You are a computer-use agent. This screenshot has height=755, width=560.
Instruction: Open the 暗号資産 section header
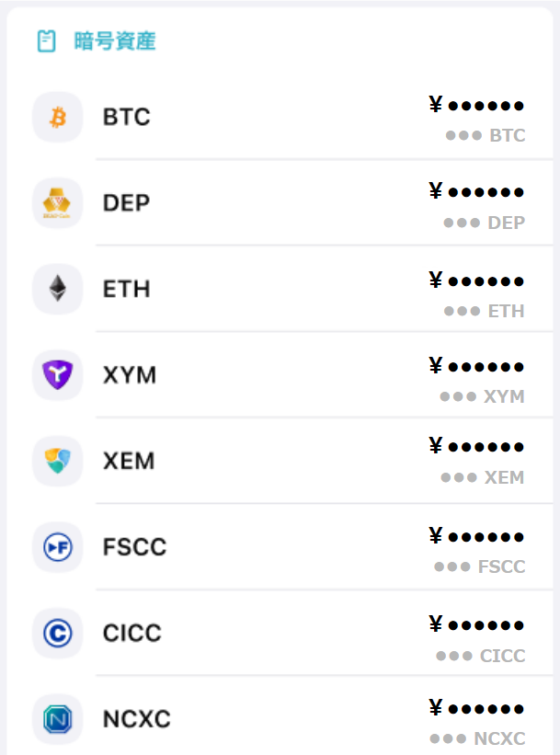tap(115, 41)
